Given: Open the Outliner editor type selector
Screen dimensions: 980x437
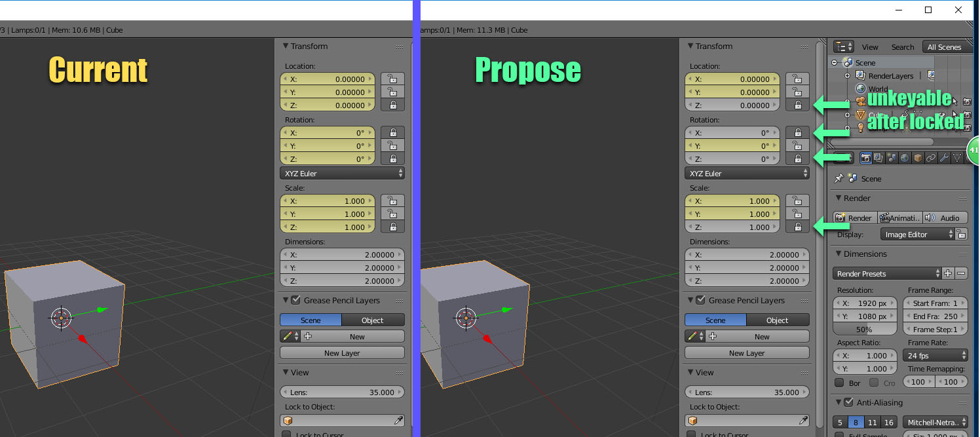Looking at the screenshot, I should pyautogui.click(x=844, y=47).
